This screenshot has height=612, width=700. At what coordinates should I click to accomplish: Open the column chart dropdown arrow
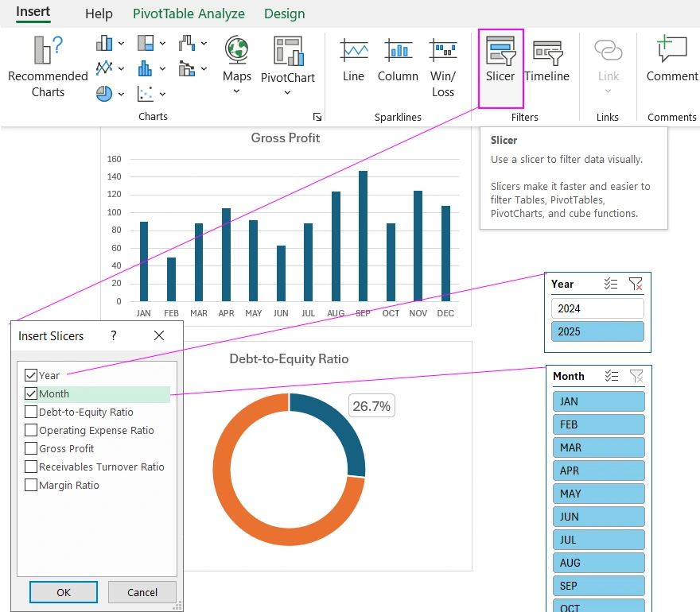tap(122, 42)
